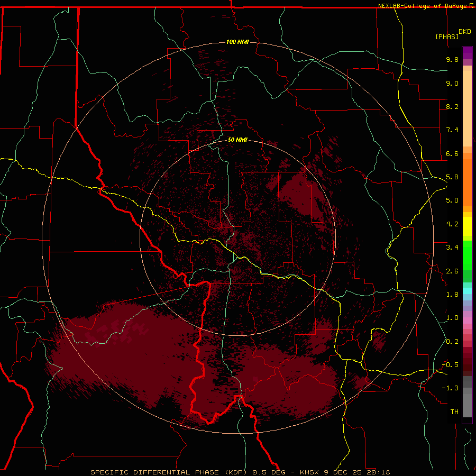Pick the purple segment atop the color scale

coord(467,53)
